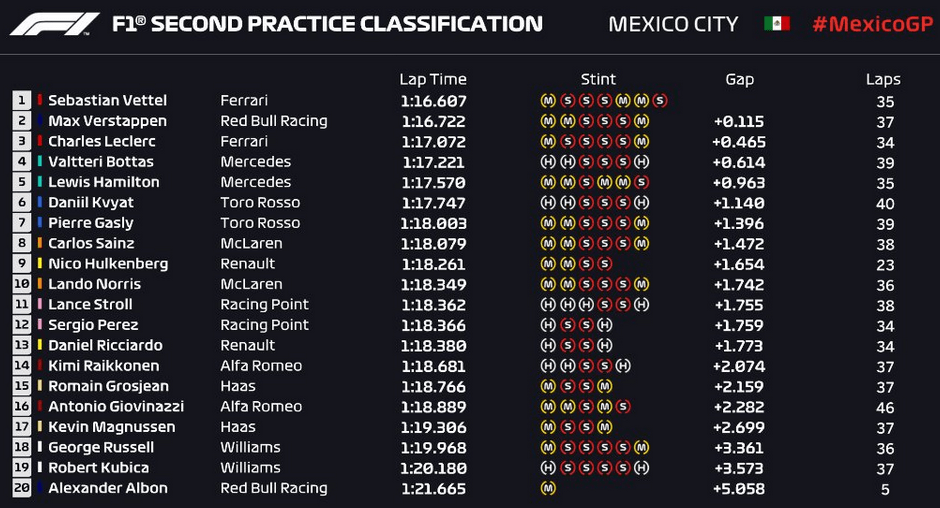Click the Gap column header

(739, 80)
